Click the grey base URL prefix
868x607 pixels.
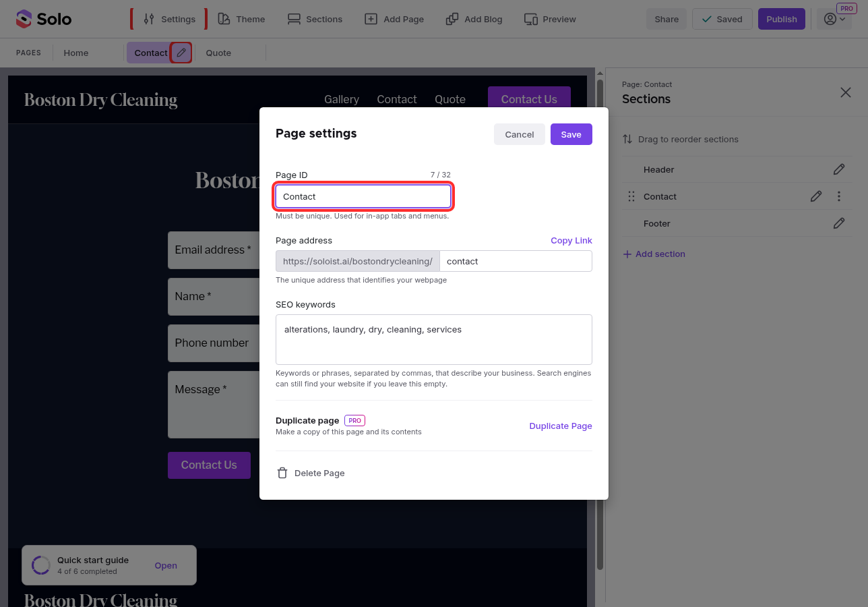[358, 261]
